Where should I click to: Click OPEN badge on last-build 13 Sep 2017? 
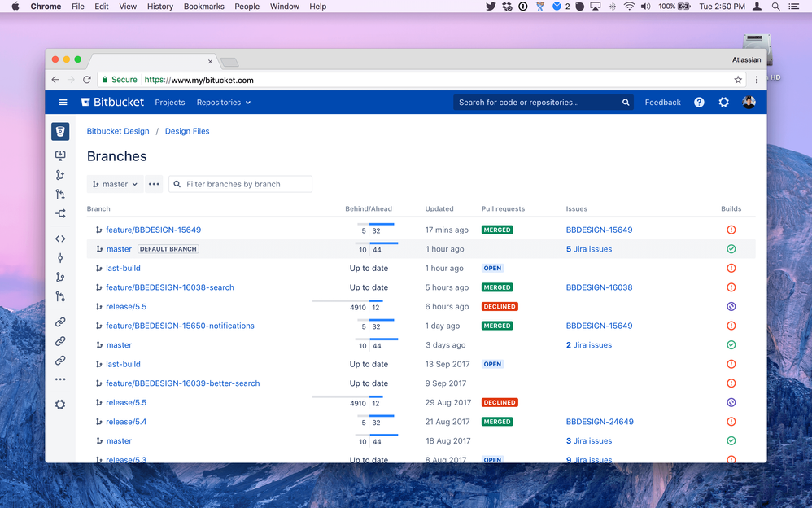[492, 364]
